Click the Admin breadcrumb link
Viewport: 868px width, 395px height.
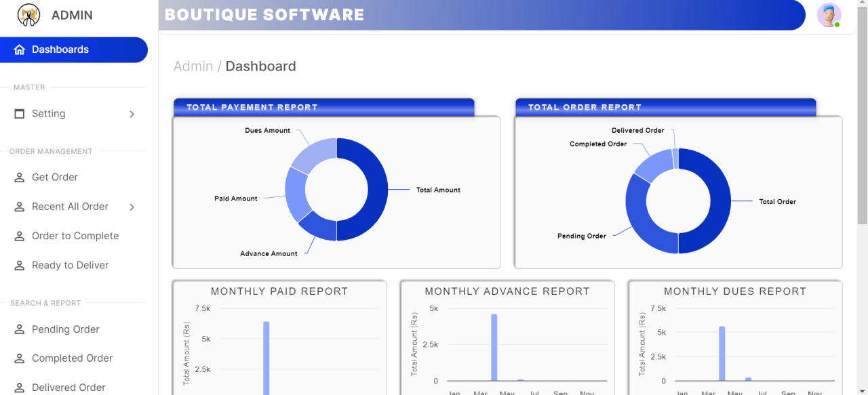click(193, 66)
